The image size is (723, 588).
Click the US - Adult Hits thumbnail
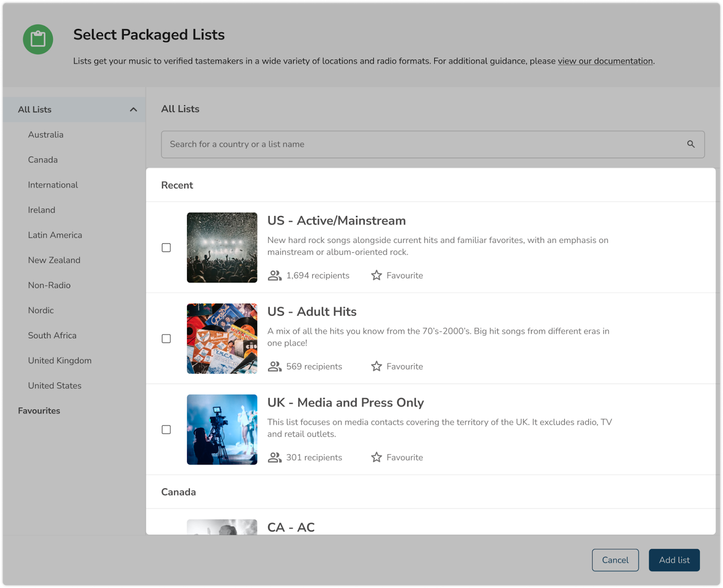point(222,339)
